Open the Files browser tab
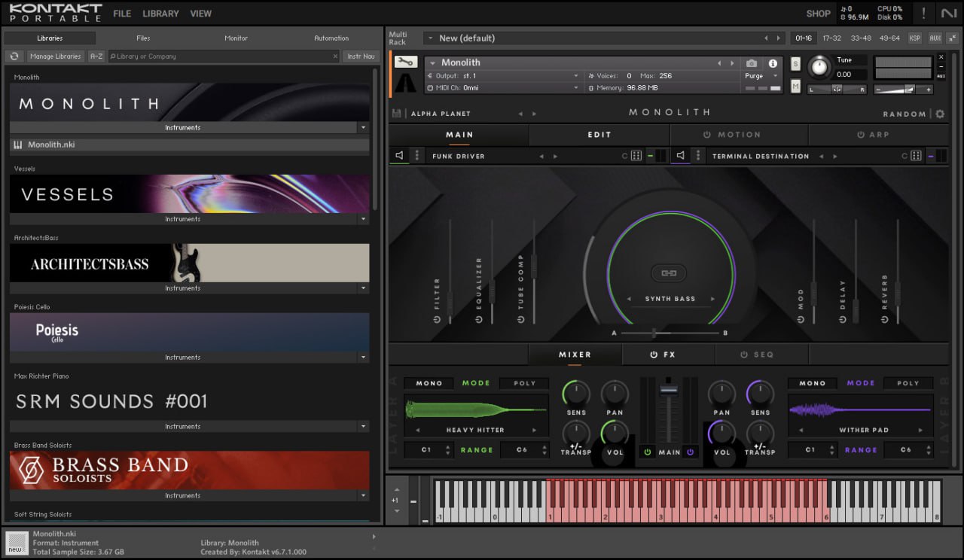 coord(143,38)
